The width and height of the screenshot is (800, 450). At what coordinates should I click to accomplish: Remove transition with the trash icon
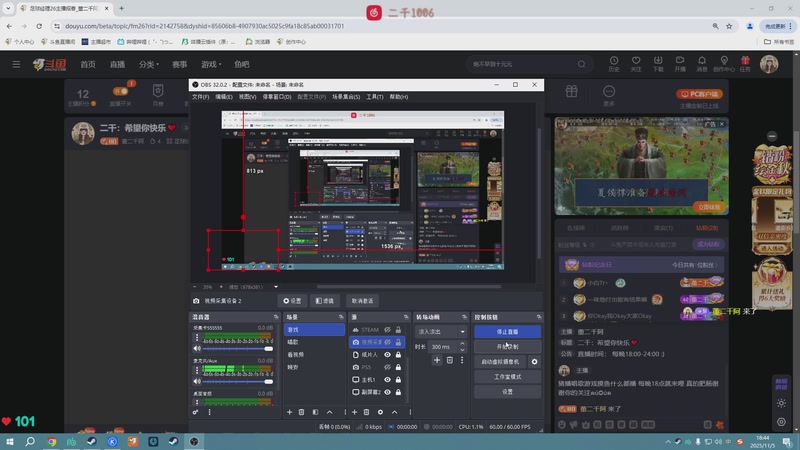(449, 360)
